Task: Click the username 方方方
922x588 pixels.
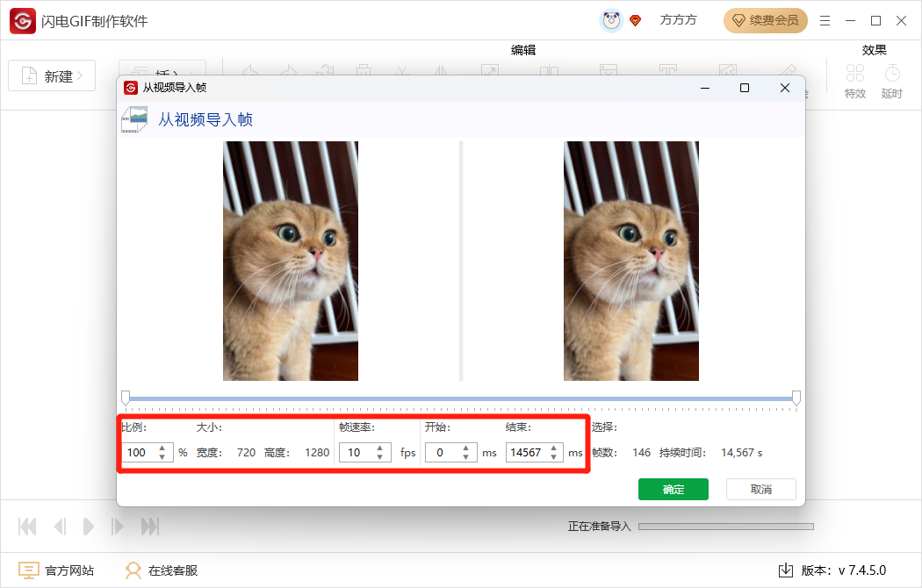Action: coord(678,20)
